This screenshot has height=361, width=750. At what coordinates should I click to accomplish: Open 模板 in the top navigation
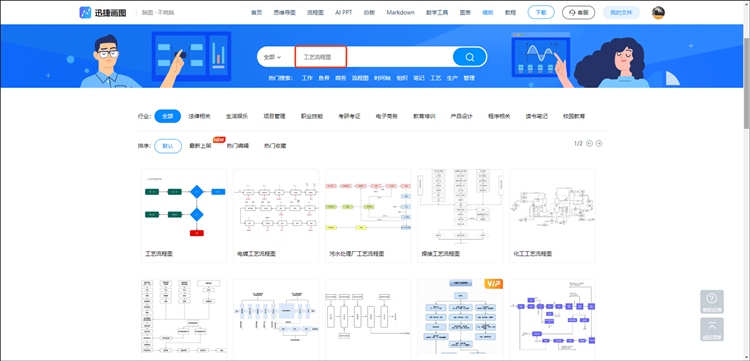point(488,12)
